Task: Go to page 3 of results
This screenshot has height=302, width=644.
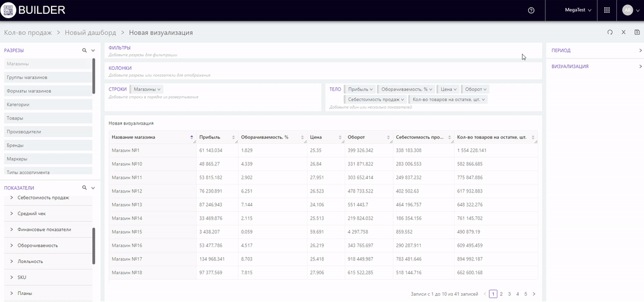Action: [509, 294]
